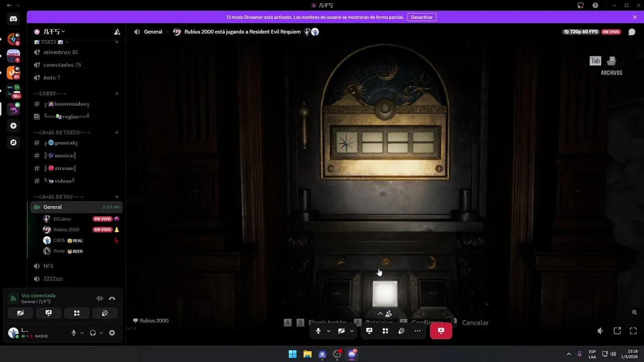
Task: Select the General voice channel
Action: (x=76, y=207)
